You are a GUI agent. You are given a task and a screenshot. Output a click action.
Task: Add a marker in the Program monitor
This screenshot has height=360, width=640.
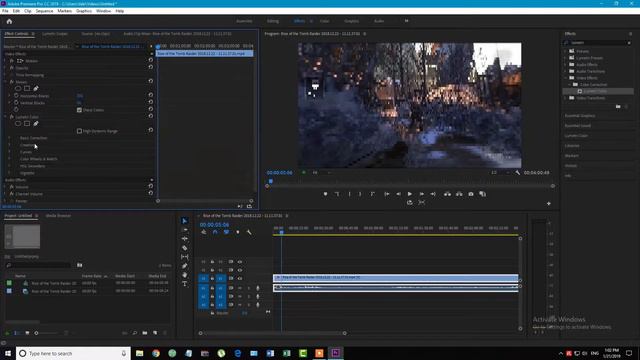pos(325,194)
